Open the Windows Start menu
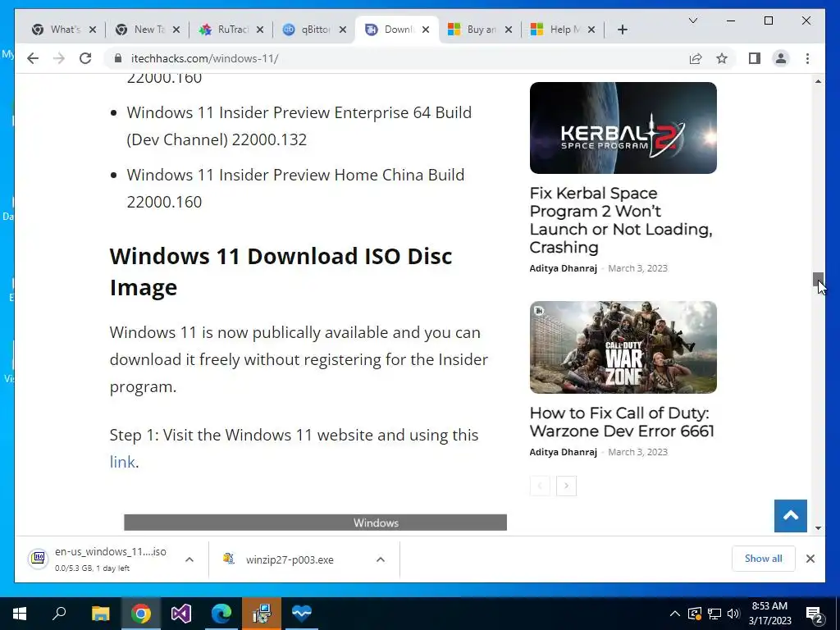Screen dimensions: 840x630 20,614
